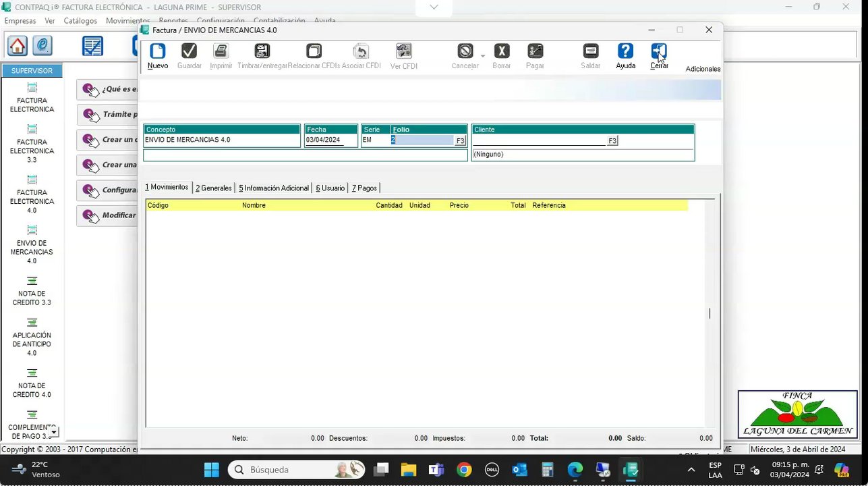The width and height of the screenshot is (868, 486).
Task: Open FACTURA ELECTRONICA sidebar item
Action: point(32,98)
